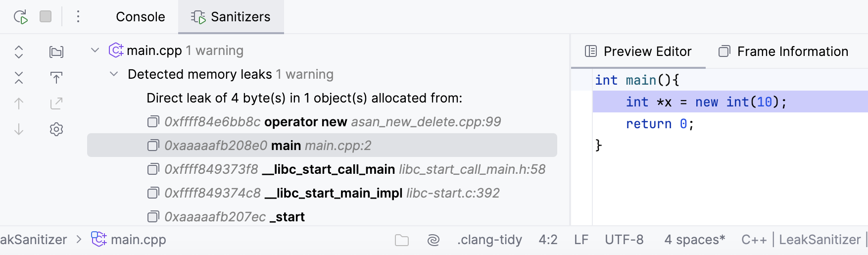Open the Sanitizers settings gear icon

56,129
